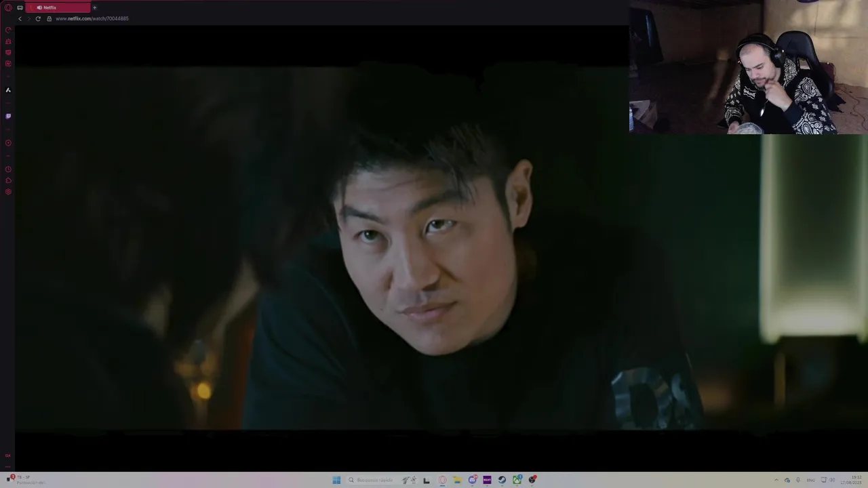Go back to the previous page
Image resolution: width=868 pixels, height=488 pixels.
tap(20, 18)
